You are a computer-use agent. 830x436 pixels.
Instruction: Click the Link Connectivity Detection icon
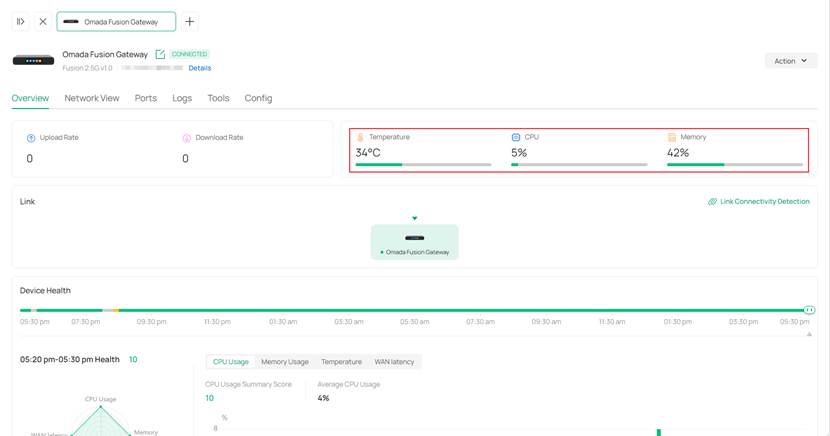click(x=712, y=202)
